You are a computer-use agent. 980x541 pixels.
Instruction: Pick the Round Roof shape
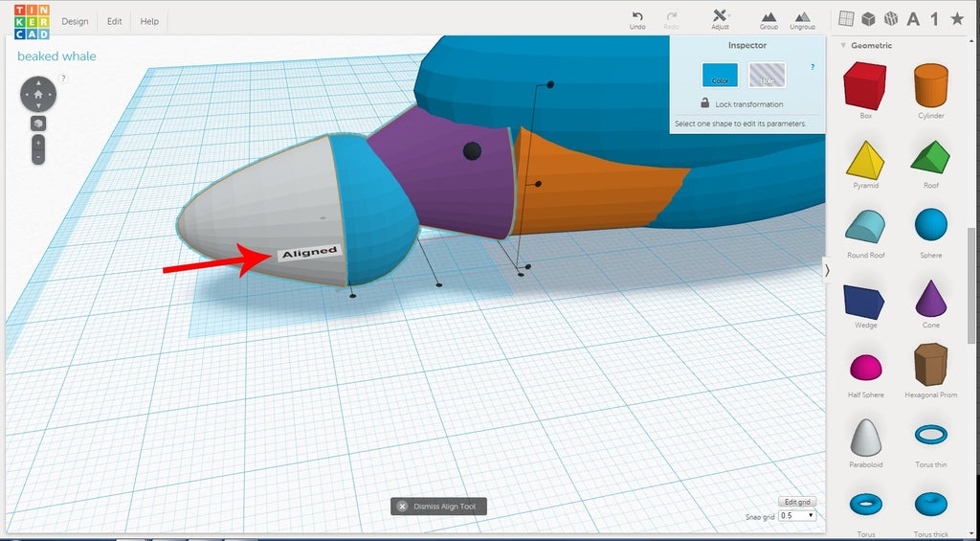tap(865, 226)
